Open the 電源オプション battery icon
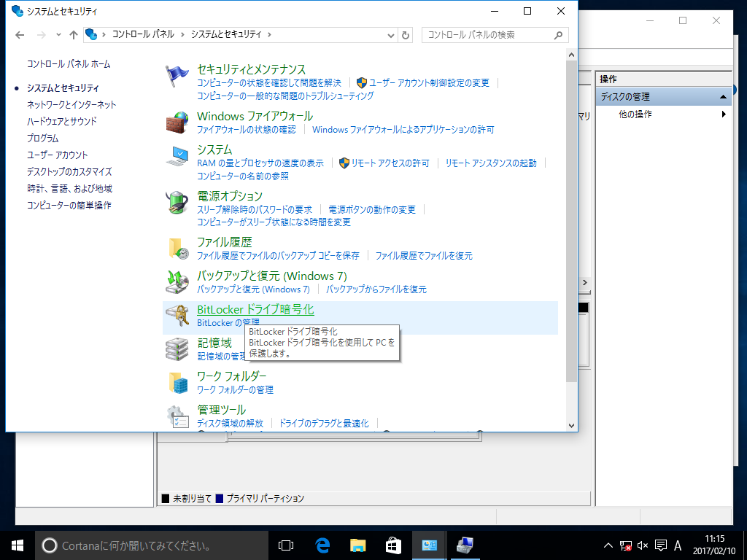Image resolution: width=747 pixels, height=560 pixels. coord(177,203)
